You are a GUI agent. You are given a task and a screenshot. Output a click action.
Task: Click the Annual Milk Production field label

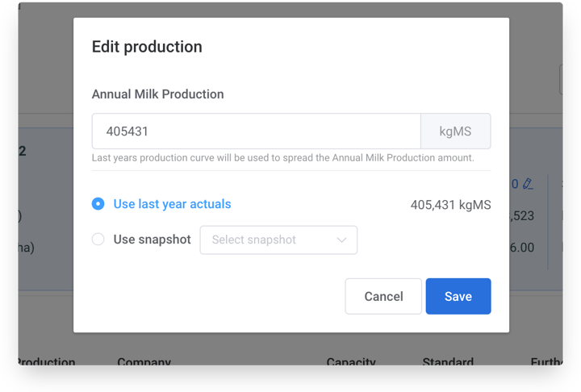pos(158,94)
